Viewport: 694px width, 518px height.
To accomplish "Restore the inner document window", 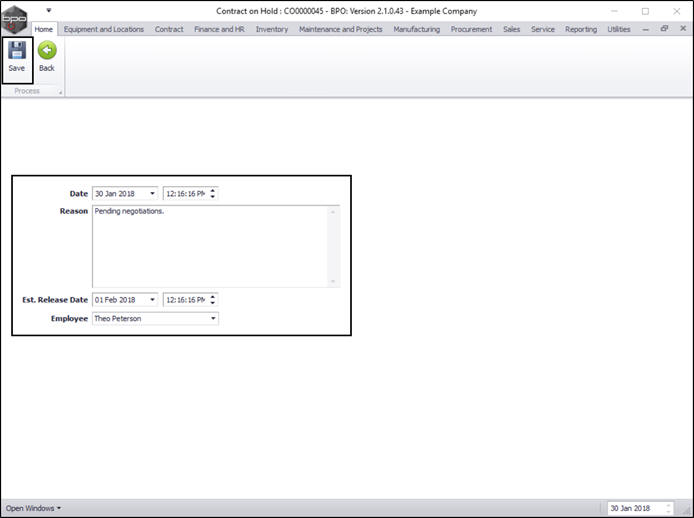I will tap(664, 28).
